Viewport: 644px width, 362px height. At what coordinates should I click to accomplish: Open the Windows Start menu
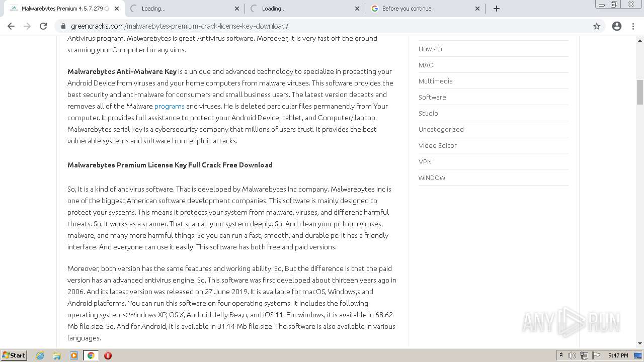(x=14, y=355)
